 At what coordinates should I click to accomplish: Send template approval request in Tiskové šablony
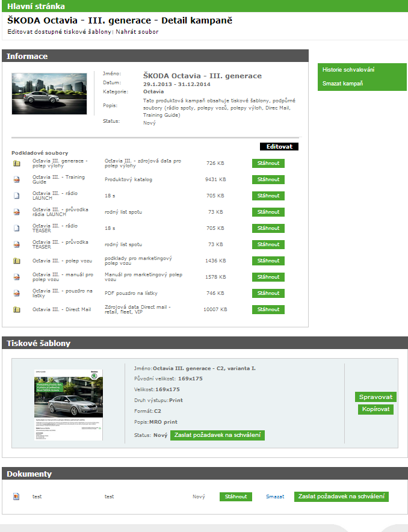coord(217,435)
